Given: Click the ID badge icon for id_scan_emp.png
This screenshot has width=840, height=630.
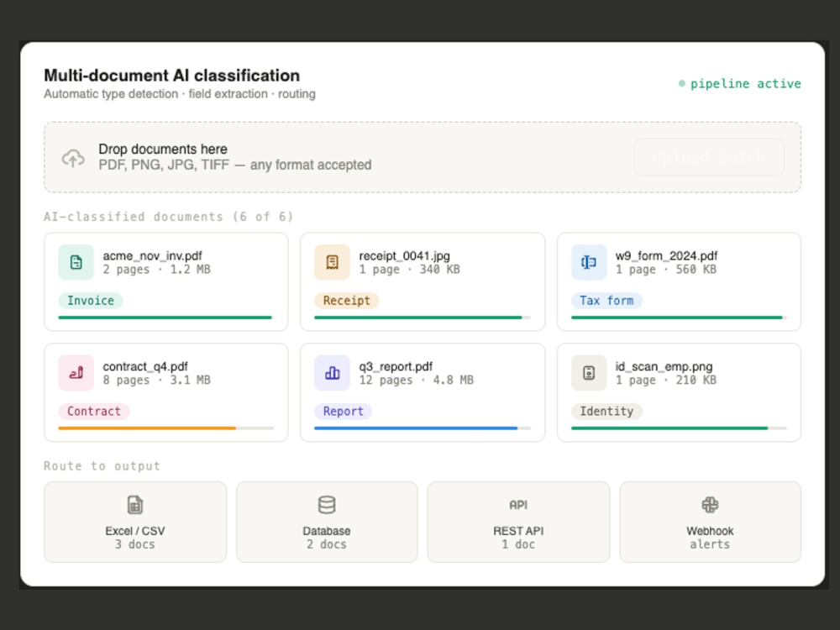Looking at the screenshot, I should [589, 373].
